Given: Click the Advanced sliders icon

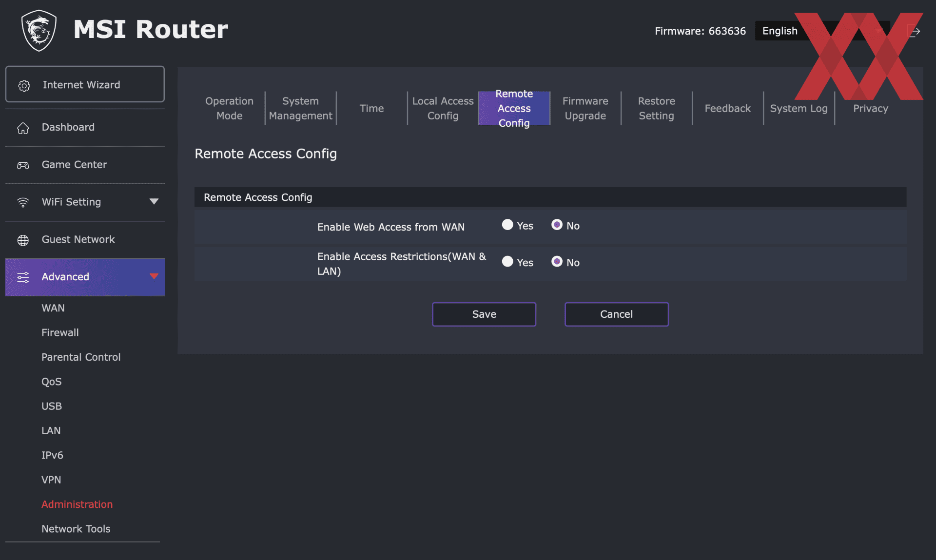Looking at the screenshot, I should tap(23, 277).
